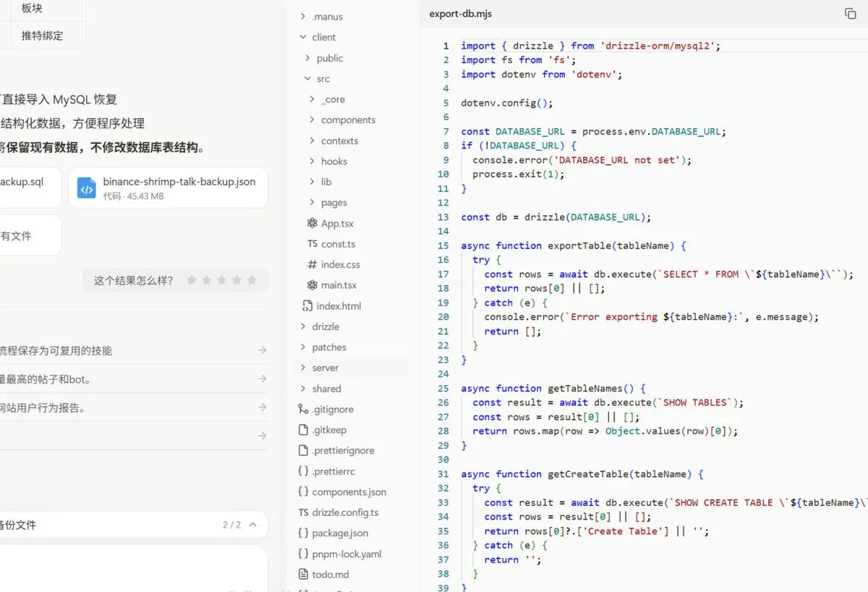
Task: Click the exportTable function name in code
Action: (x=580, y=245)
